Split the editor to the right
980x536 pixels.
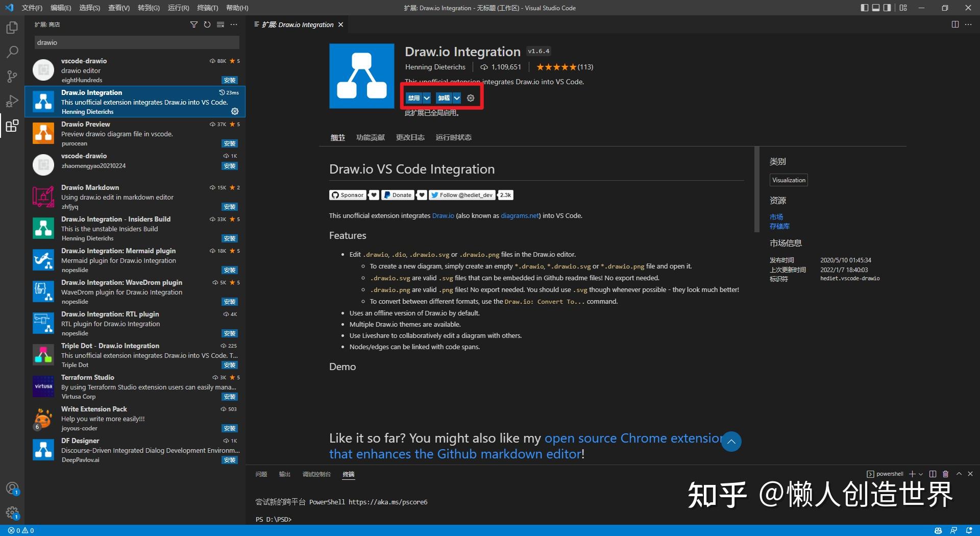coord(955,25)
